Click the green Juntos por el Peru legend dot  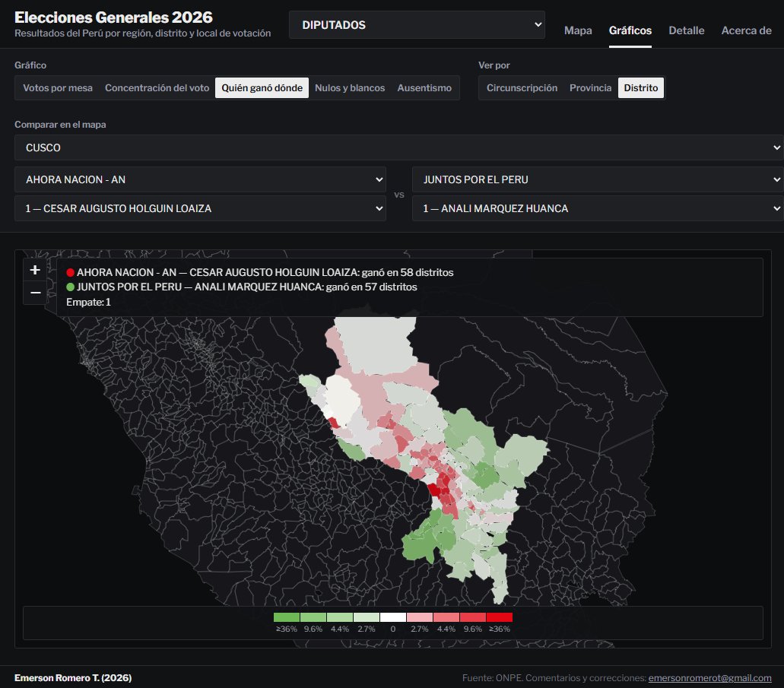click(71, 287)
